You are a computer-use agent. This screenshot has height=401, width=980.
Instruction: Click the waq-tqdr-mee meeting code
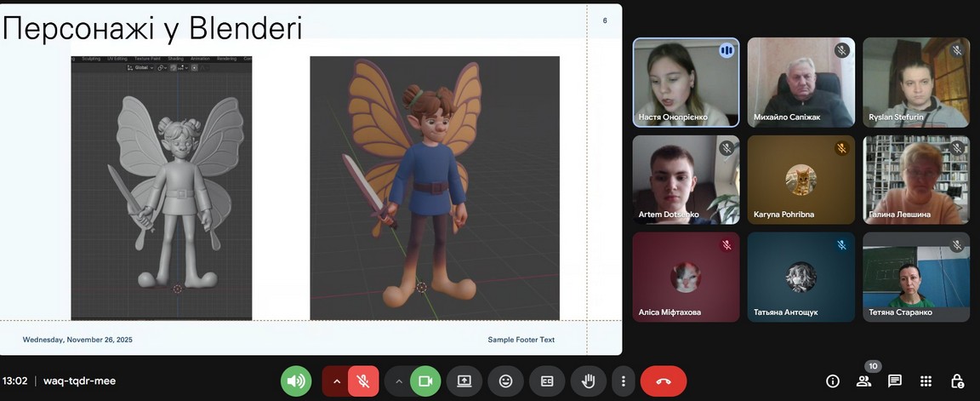tap(79, 381)
